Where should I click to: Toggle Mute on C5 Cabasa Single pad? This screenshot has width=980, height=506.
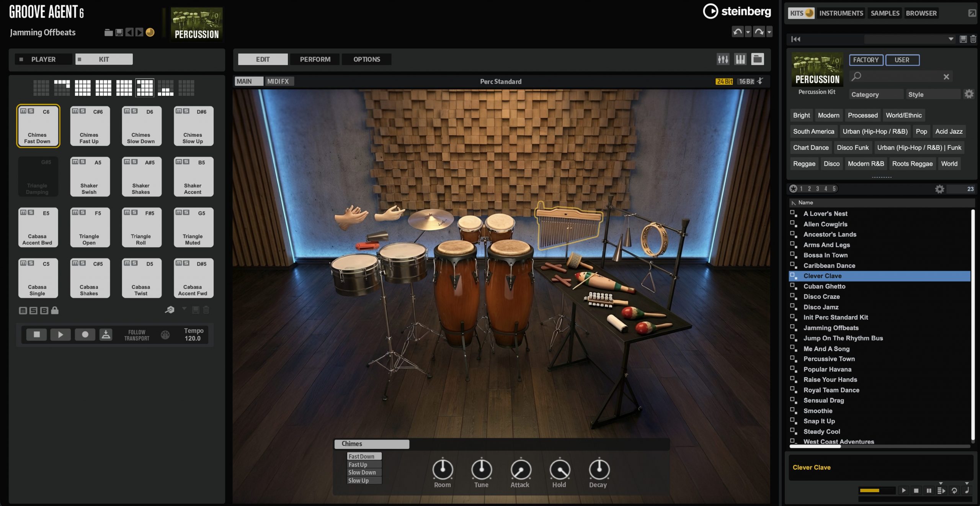pos(23,263)
